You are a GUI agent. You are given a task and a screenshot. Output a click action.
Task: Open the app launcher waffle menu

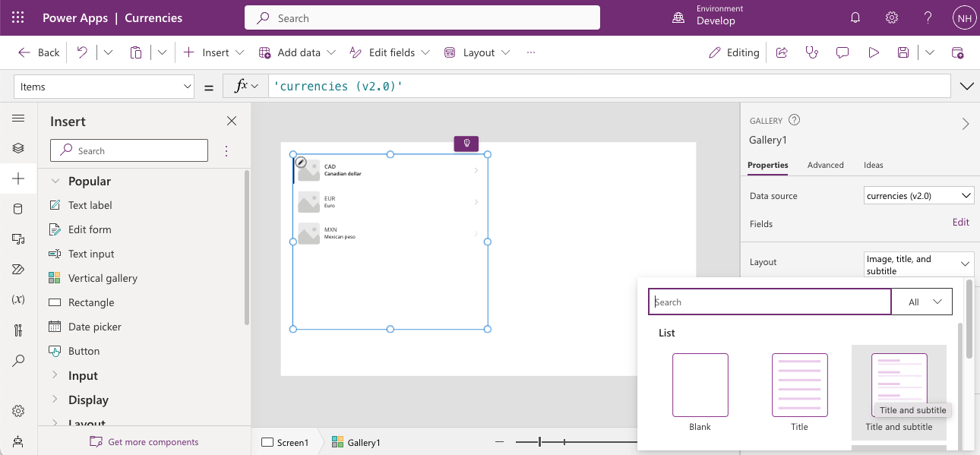coord(18,17)
